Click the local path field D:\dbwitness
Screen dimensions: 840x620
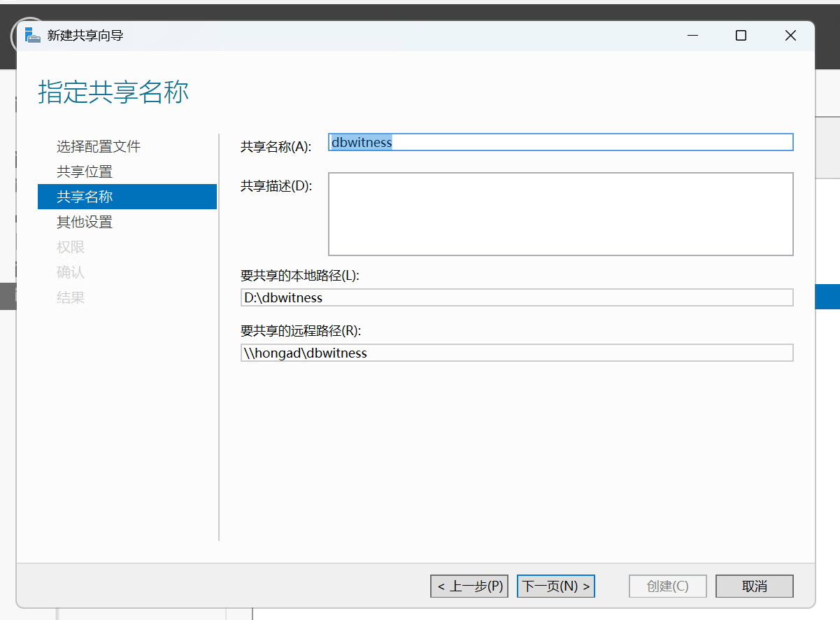click(x=516, y=297)
